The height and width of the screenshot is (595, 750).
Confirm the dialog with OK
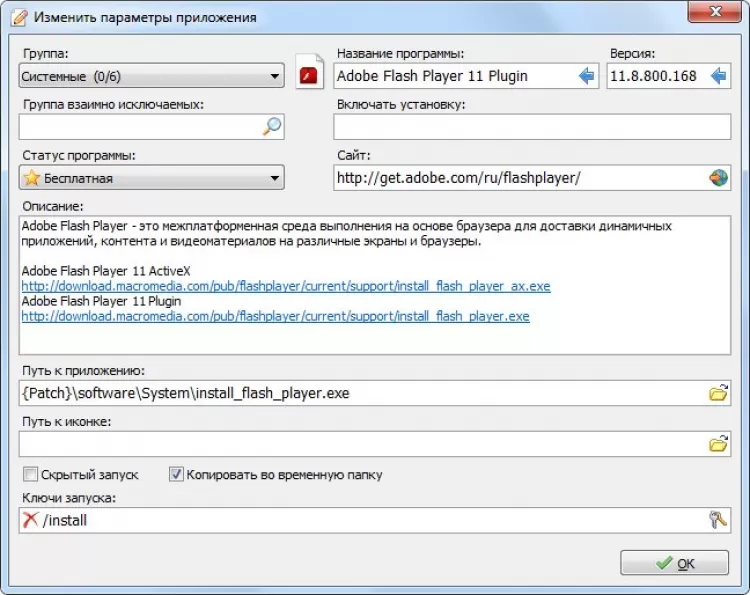pyautogui.click(x=674, y=563)
